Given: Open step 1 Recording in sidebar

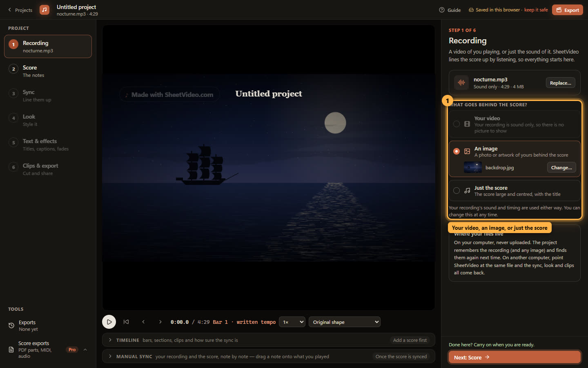Looking at the screenshot, I should point(48,47).
